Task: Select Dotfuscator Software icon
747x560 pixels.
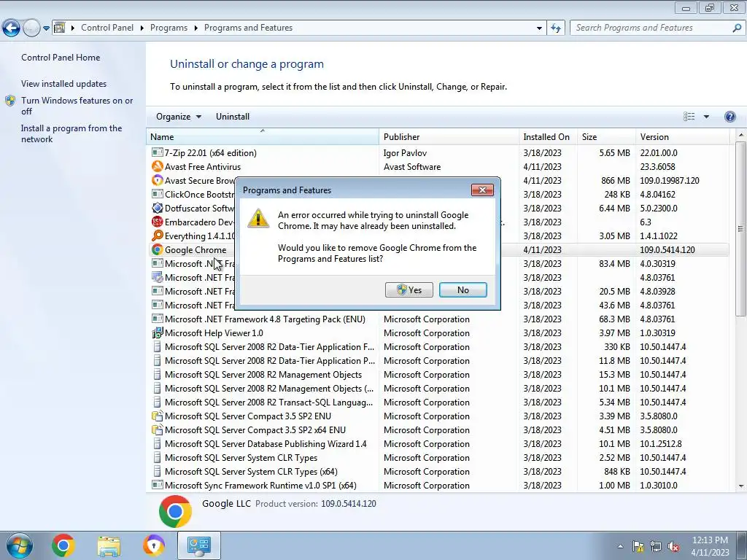Action: 158,208
